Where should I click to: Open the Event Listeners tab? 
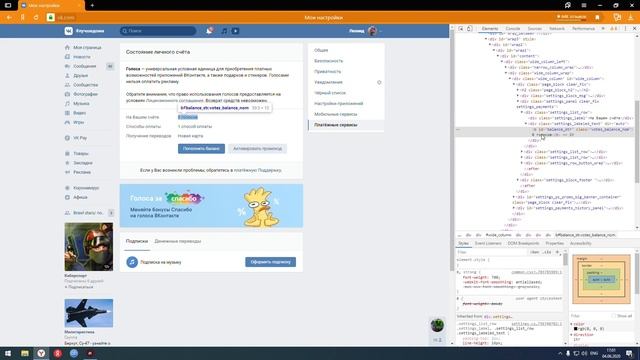[x=488, y=243]
